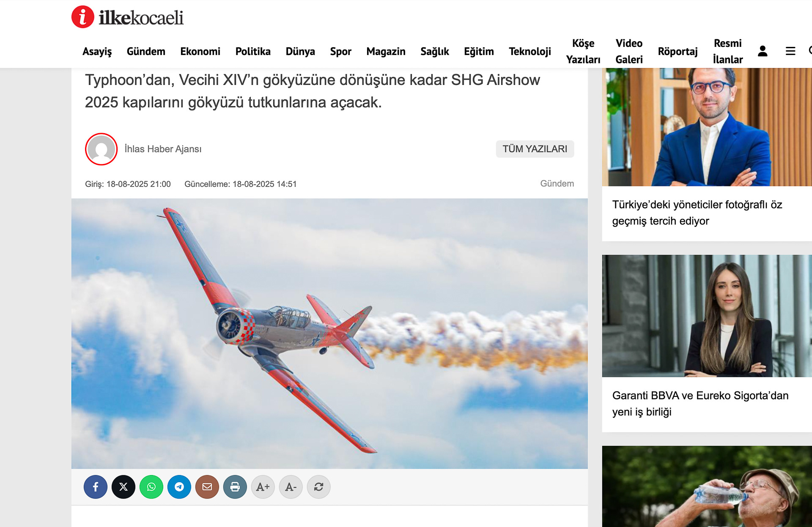Open the hamburger menu

[790, 51]
